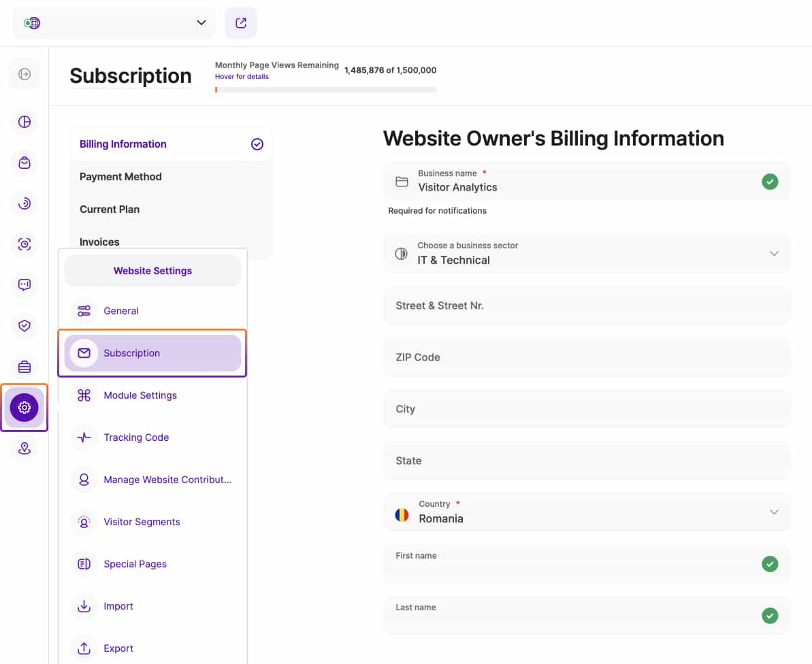Open the pie chart dashboard sidebar icon
Image resolution: width=812 pixels, height=664 pixels.
[x=25, y=122]
